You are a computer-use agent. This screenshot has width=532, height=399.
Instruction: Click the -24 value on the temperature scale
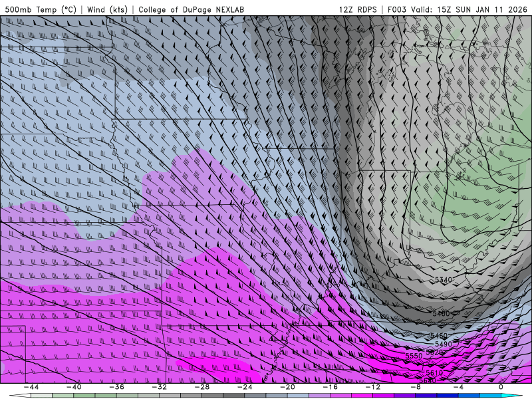(x=245, y=387)
